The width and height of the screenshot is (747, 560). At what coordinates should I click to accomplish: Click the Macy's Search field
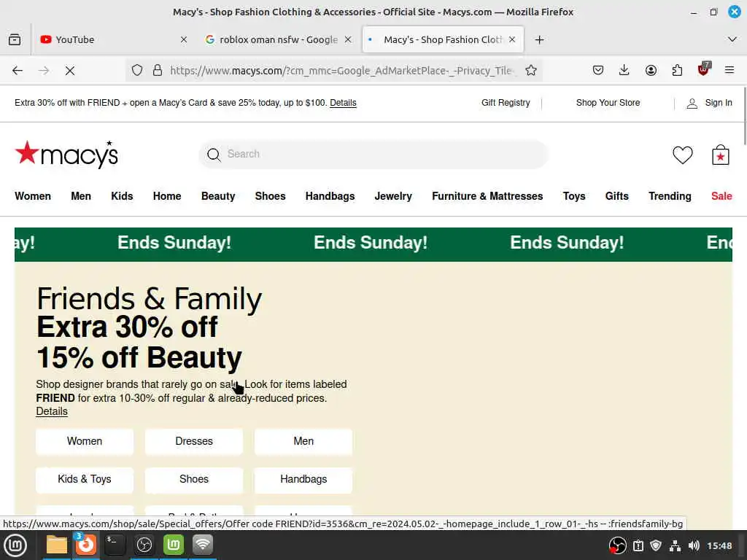373,154
